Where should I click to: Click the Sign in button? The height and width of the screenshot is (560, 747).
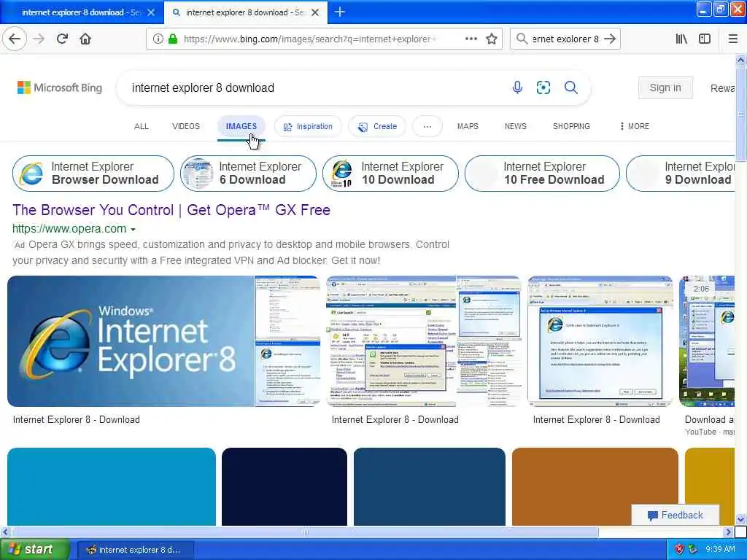click(x=665, y=87)
